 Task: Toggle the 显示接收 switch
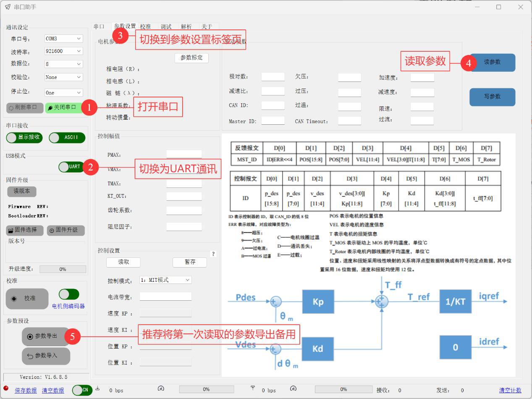click(x=24, y=137)
